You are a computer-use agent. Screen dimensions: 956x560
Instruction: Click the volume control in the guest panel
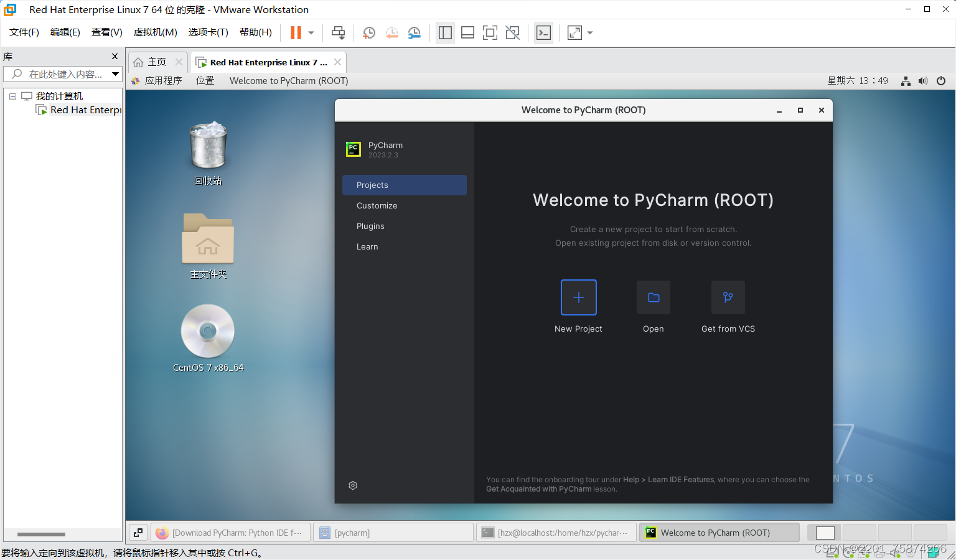923,80
